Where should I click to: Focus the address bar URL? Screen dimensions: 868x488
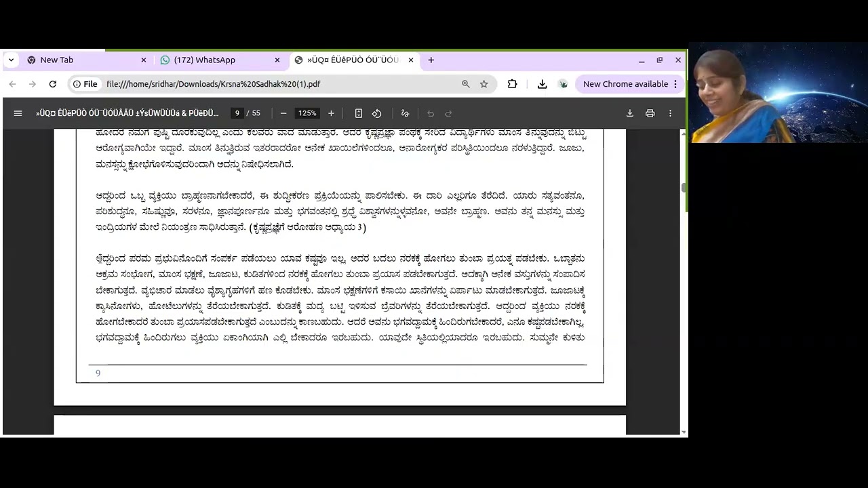click(213, 84)
